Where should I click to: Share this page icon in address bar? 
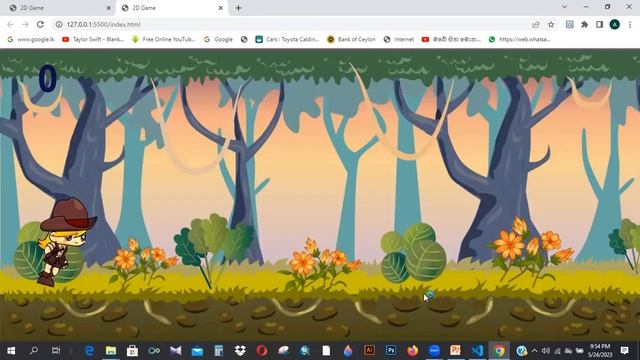(536, 24)
